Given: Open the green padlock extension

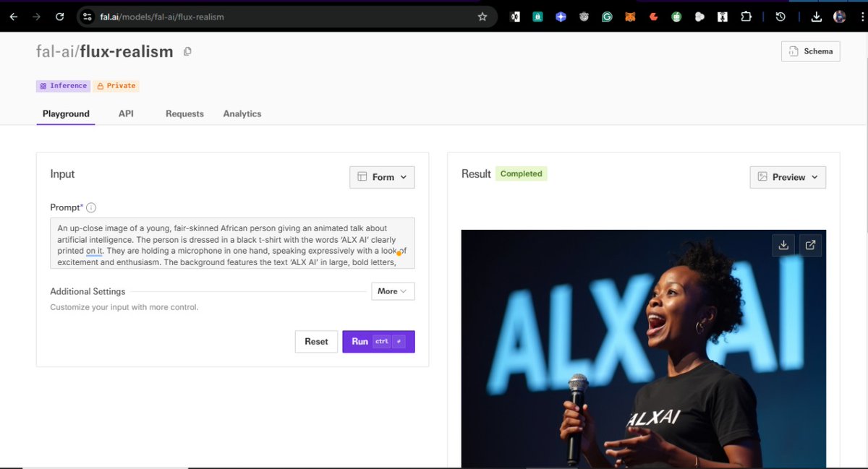Looking at the screenshot, I should click(x=537, y=17).
